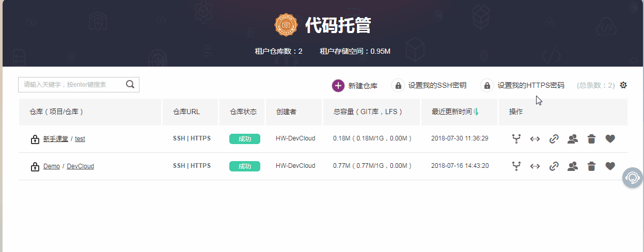The width and height of the screenshot is (644, 252).
Task: Click the orange 代码托管 logo badge
Action: tap(286, 25)
